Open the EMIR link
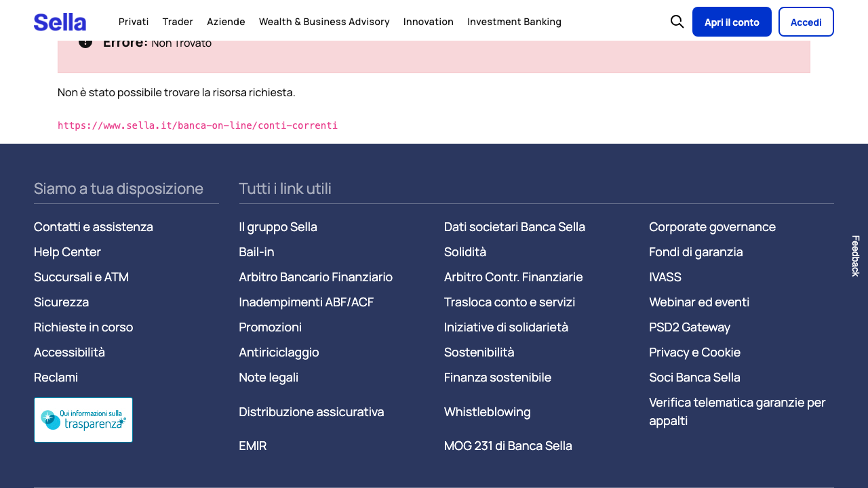The image size is (868, 488). click(252, 445)
